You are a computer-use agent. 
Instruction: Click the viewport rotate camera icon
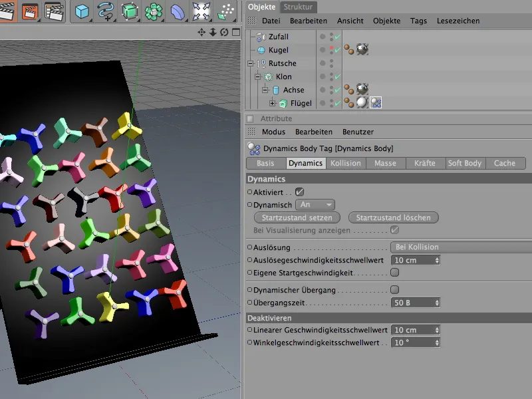coord(224,32)
